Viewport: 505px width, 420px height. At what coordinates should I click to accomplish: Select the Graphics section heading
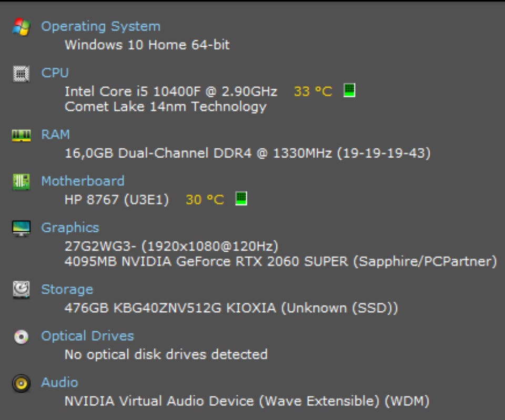coord(70,228)
